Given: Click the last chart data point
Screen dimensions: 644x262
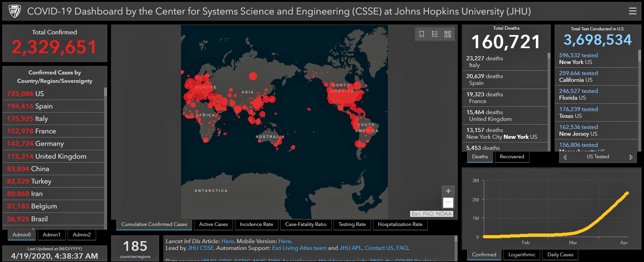Looking at the screenshot, I should point(627,193).
